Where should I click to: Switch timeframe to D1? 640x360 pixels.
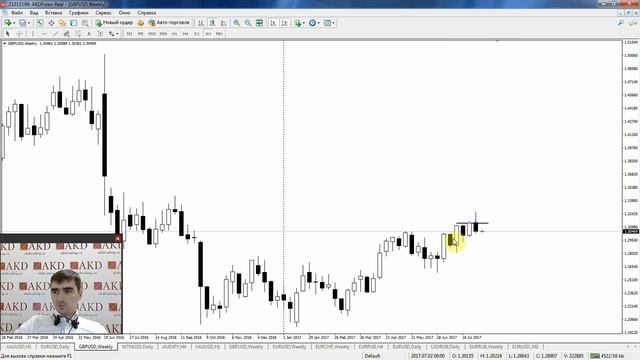point(197,33)
